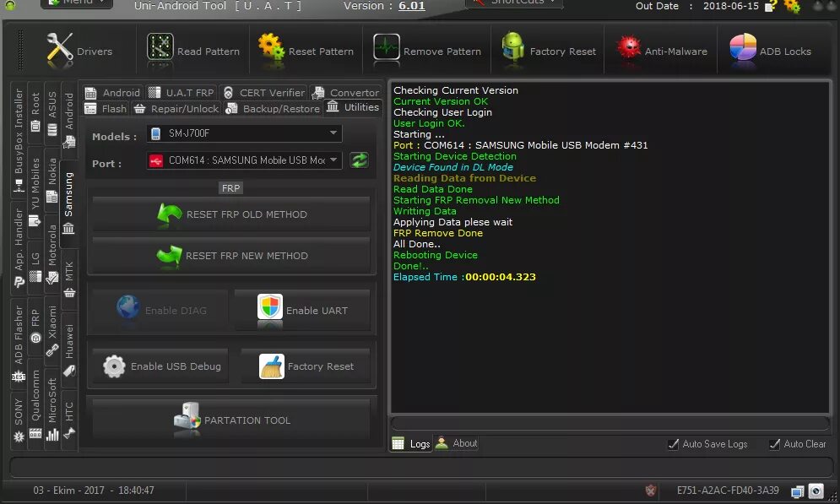Image resolution: width=840 pixels, height=504 pixels.
Task: Open the Drivers tool
Action: [x=79, y=51]
